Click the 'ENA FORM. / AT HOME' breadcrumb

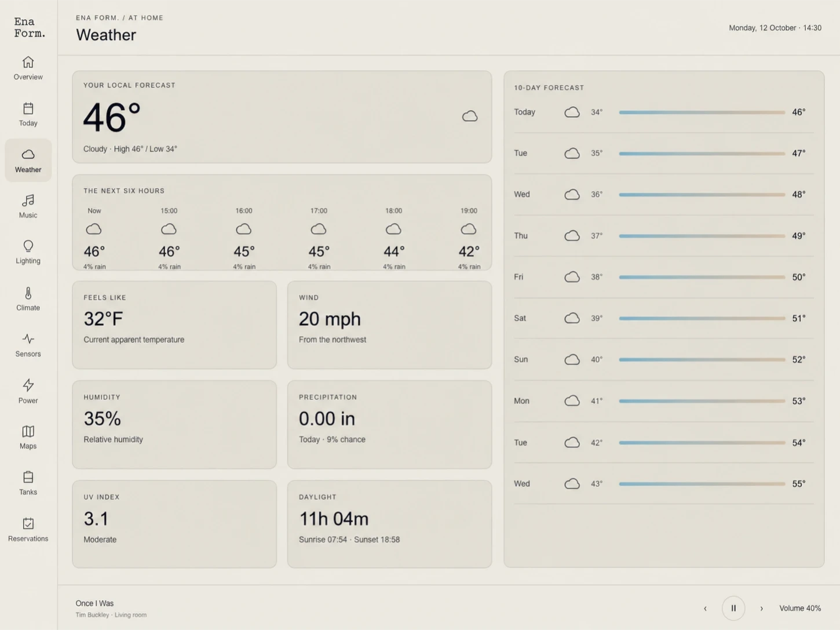tap(119, 18)
